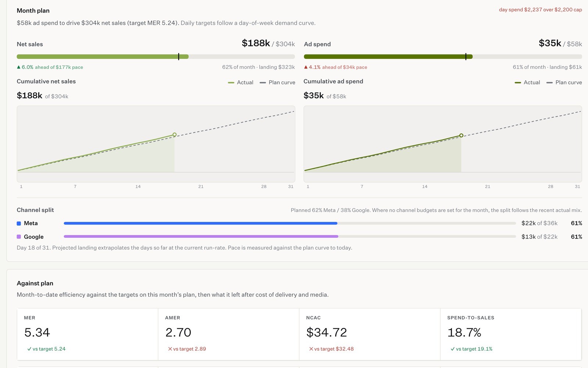
Task: Click the '$22k of $36k' Meta value
Action: pyautogui.click(x=539, y=223)
